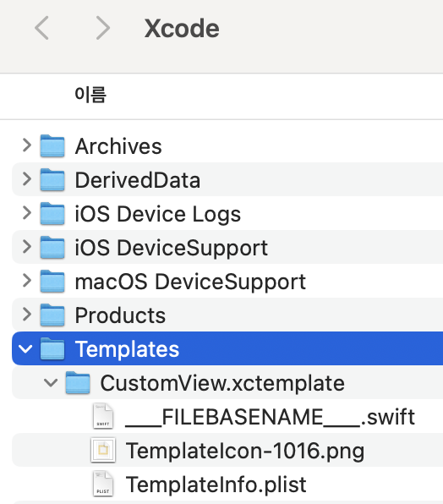This screenshot has width=443, height=504.
Task: Click the macOS DeviceSupport folder icon
Action: click(52, 282)
